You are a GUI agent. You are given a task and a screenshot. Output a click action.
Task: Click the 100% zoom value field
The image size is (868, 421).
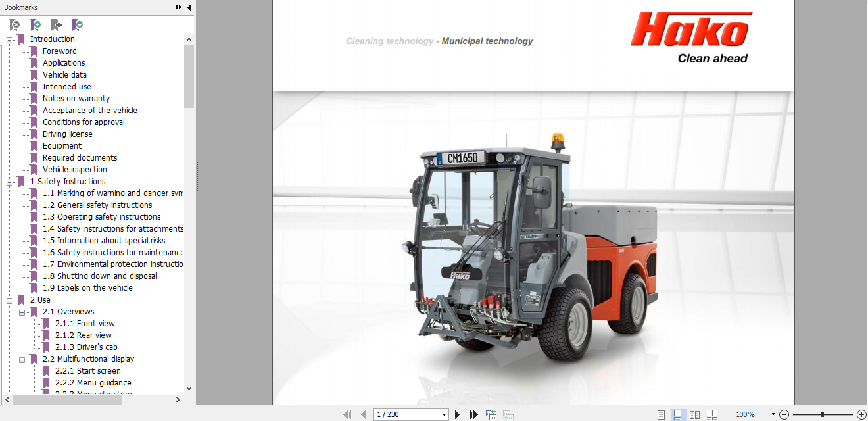click(745, 414)
